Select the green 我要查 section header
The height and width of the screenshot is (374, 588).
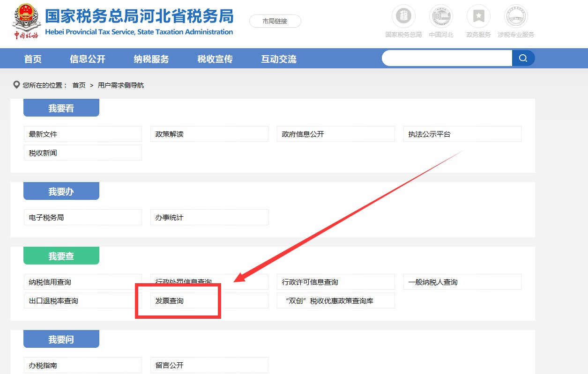[x=61, y=256]
